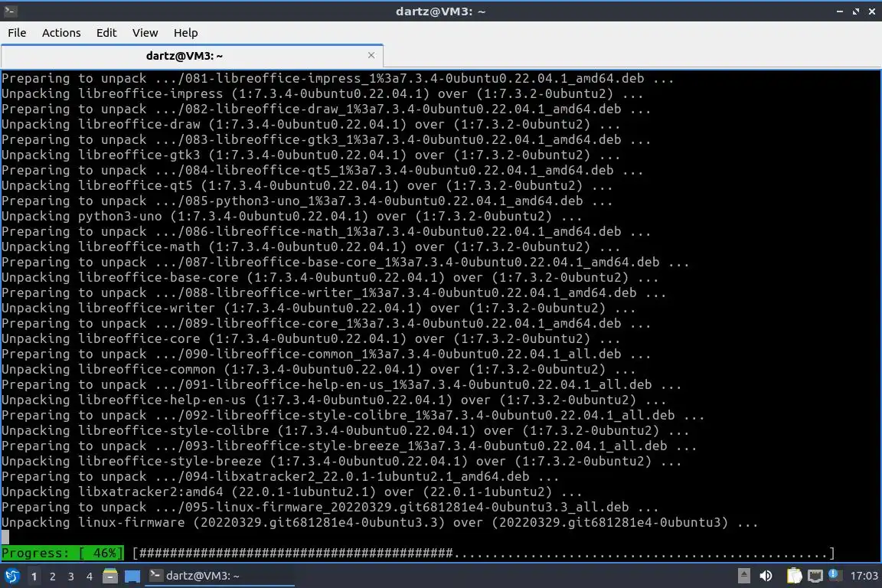The width and height of the screenshot is (882, 588).
Task: Click the 'Unpacking libreoffice-writer' output line
Action: point(318,309)
